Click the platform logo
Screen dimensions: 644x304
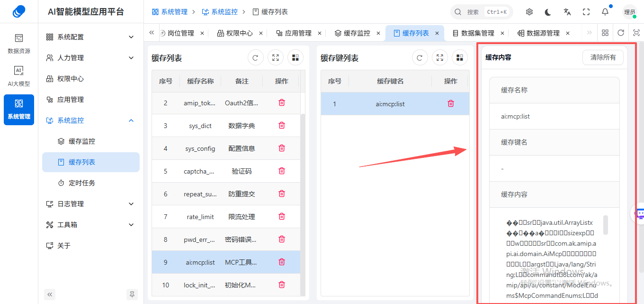point(19,11)
